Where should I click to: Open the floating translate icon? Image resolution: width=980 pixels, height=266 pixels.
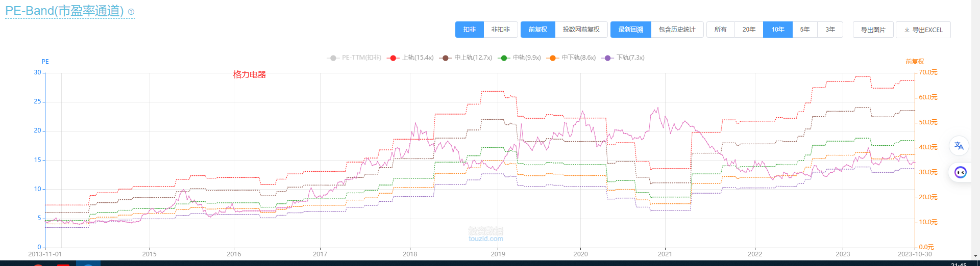959,146
